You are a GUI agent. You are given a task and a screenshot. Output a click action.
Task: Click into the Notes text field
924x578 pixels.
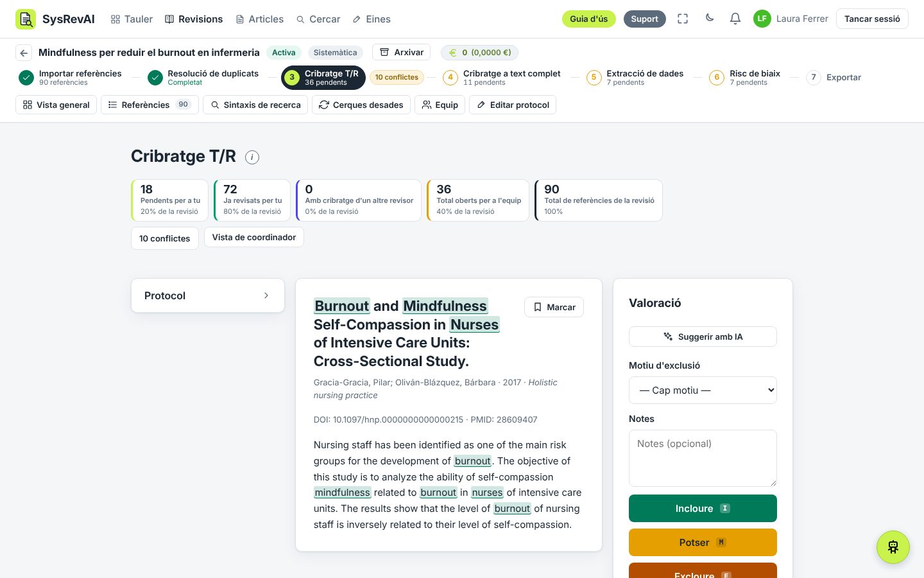(703, 458)
